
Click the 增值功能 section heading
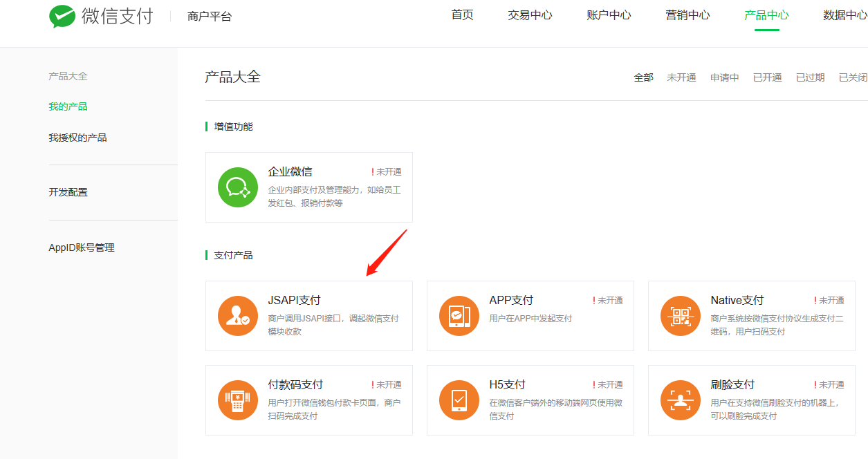pos(233,127)
